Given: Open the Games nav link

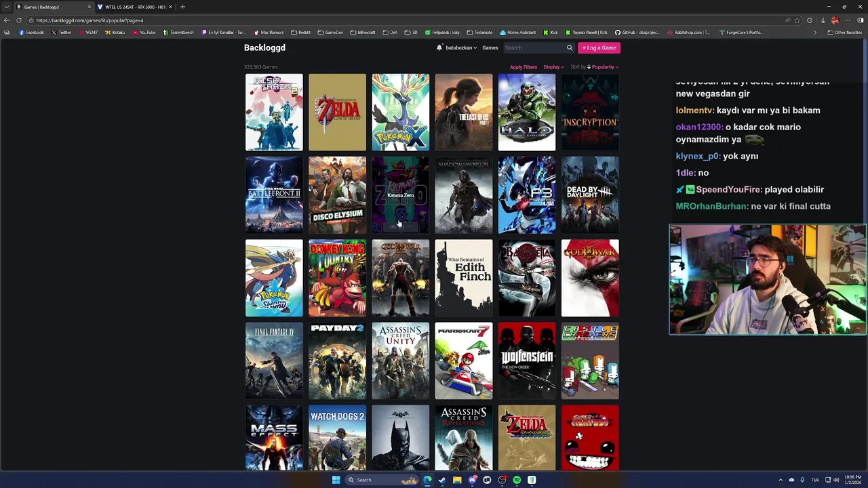Looking at the screenshot, I should tap(490, 47).
